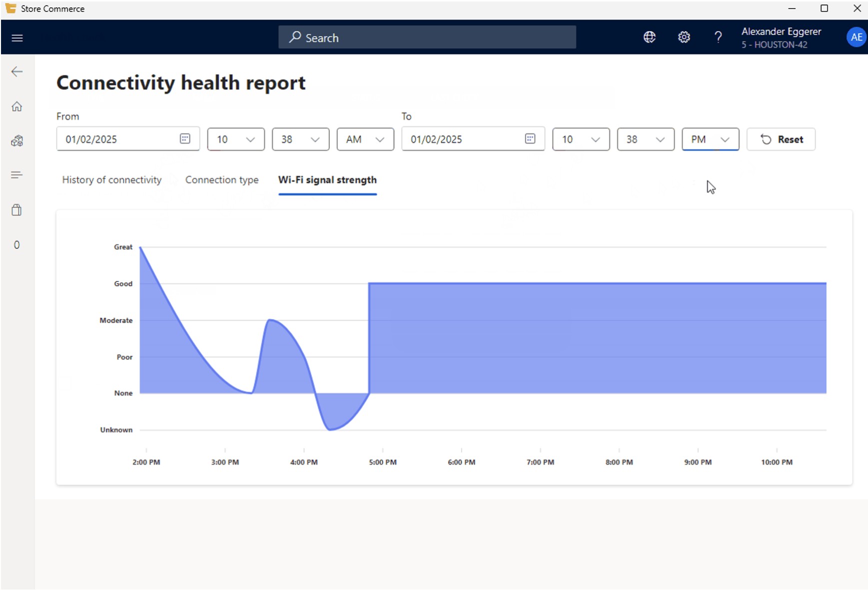Select the Wi-Fi signal strength tab
The width and height of the screenshot is (868, 590).
pyautogui.click(x=327, y=180)
